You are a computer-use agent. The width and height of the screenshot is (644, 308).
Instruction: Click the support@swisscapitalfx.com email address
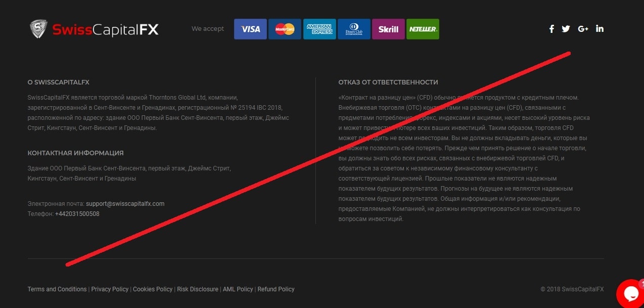(125, 204)
